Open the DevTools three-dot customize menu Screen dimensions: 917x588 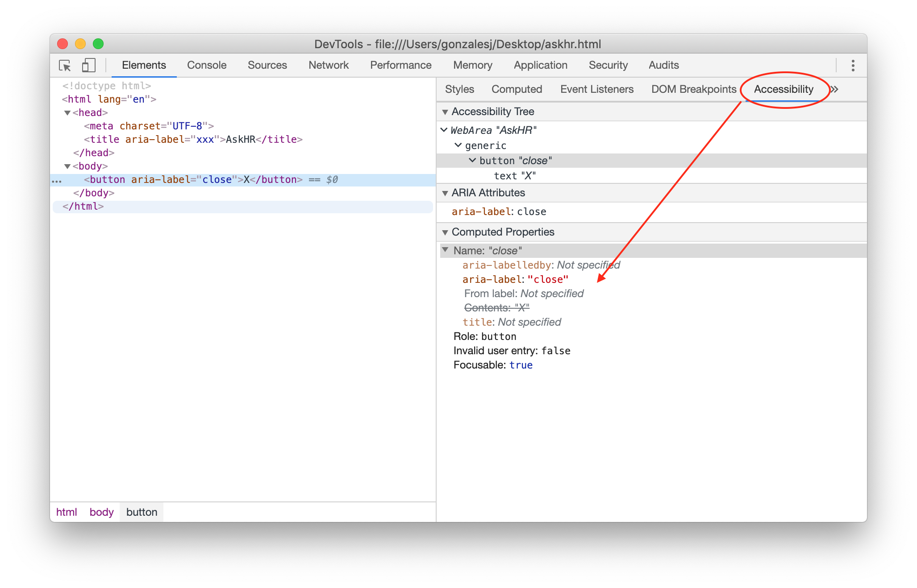853,66
